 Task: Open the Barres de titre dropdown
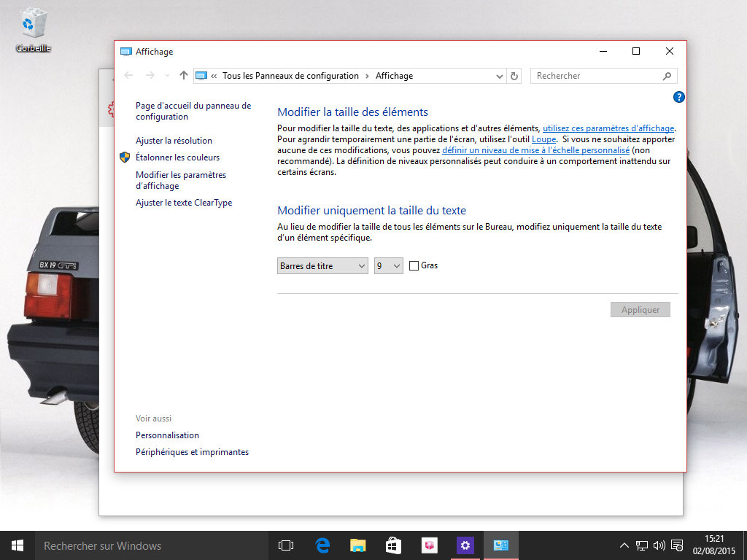322,266
